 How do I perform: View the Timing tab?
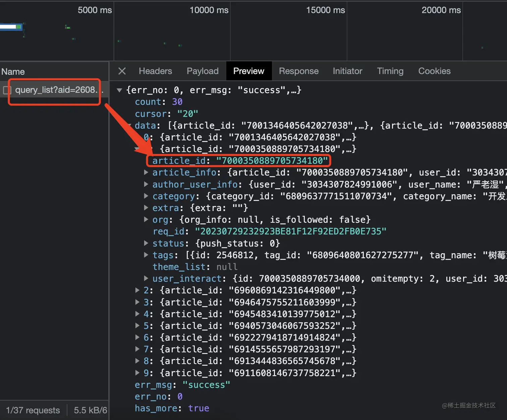click(390, 71)
